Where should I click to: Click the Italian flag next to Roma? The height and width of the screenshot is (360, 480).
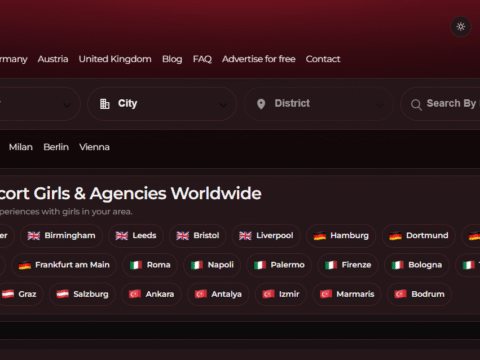136,265
